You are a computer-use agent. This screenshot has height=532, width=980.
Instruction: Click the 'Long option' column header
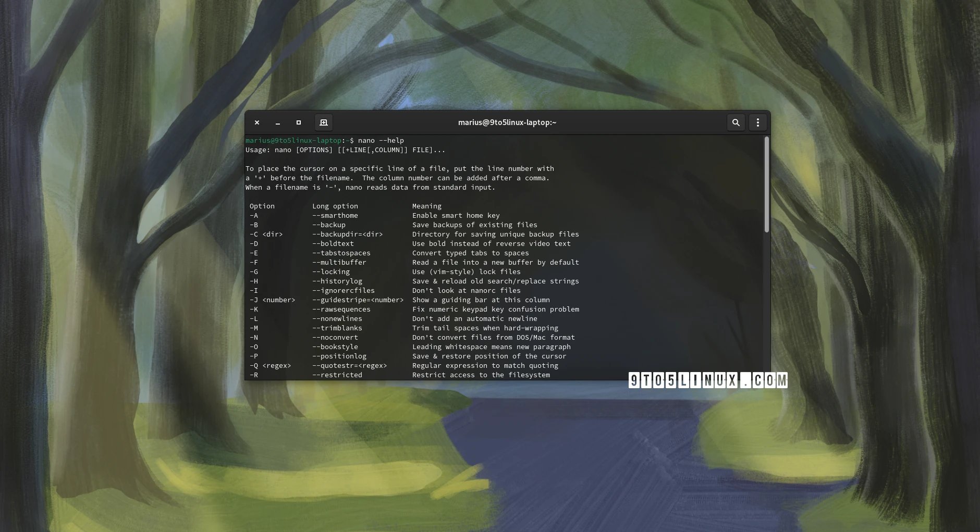(335, 206)
